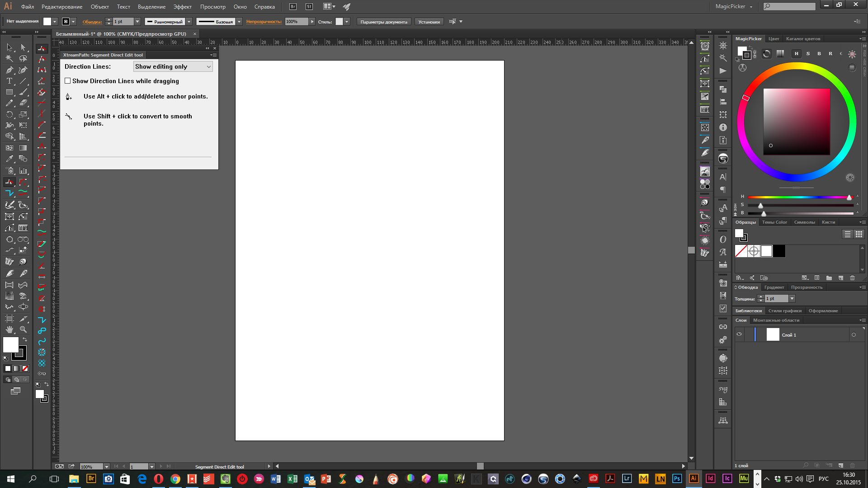The image size is (868, 488).
Task: Open the Файл menu
Action: (28, 7)
